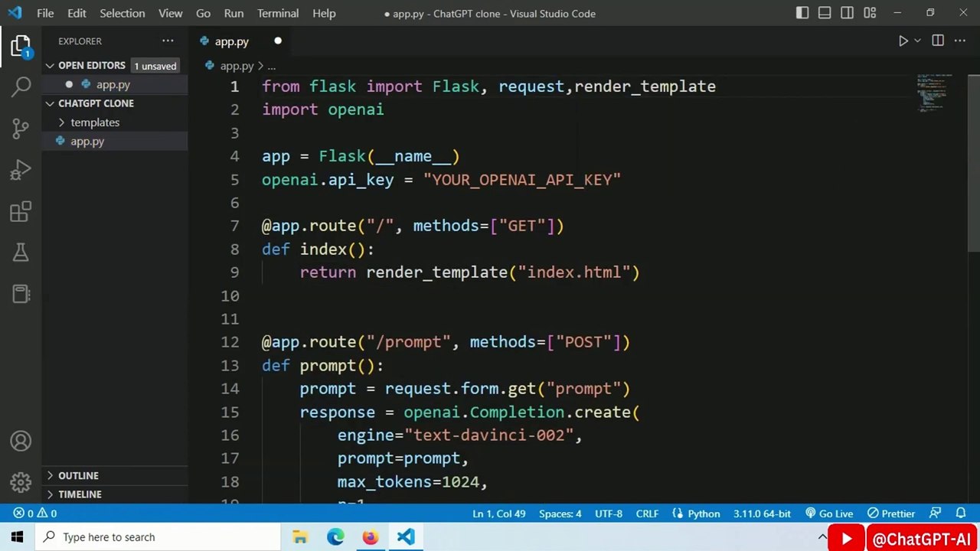The image size is (980, 551).
Task: Open the Explorer view in activity bar
Action: (21, 46)
